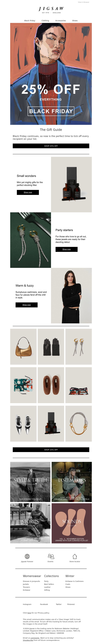Open View in Browser link
This screenshot has height=644, width=102.
[x=84, y=2]
